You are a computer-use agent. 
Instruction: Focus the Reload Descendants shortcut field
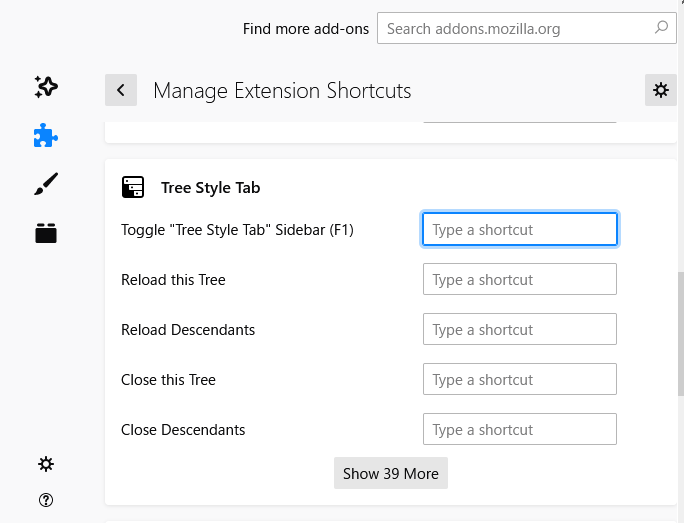520,329
